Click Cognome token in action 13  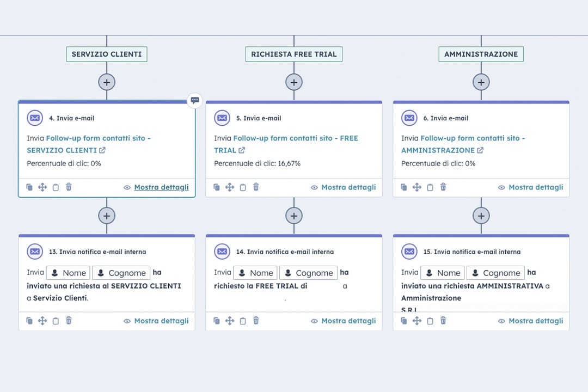[121, 273]
